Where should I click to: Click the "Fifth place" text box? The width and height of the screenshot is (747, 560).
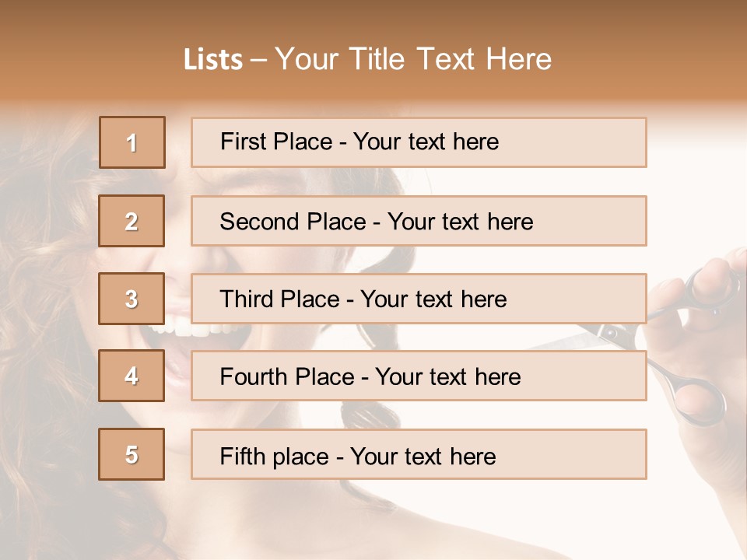click(419, 454)
